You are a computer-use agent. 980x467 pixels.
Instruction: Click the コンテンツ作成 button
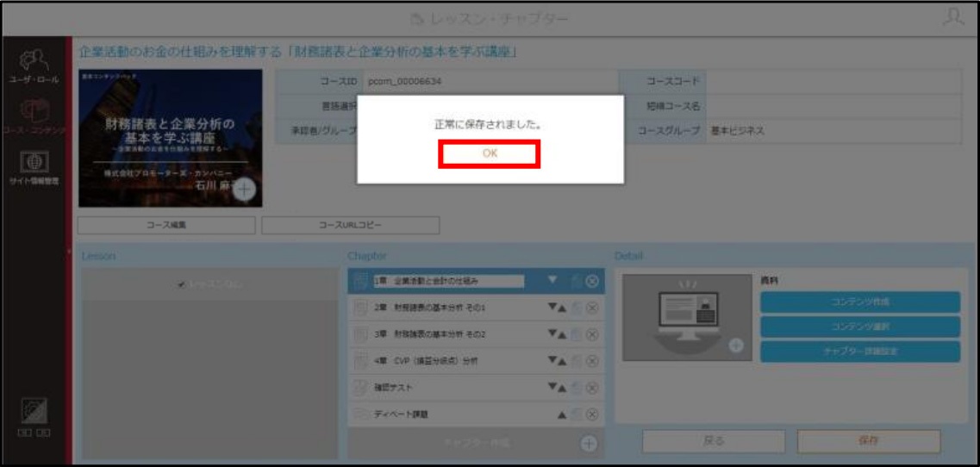pos(860,302)
